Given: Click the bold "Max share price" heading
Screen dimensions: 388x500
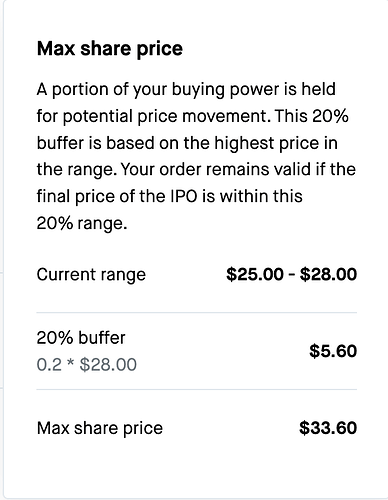Looking at the screenshot, I should (110, 49).
